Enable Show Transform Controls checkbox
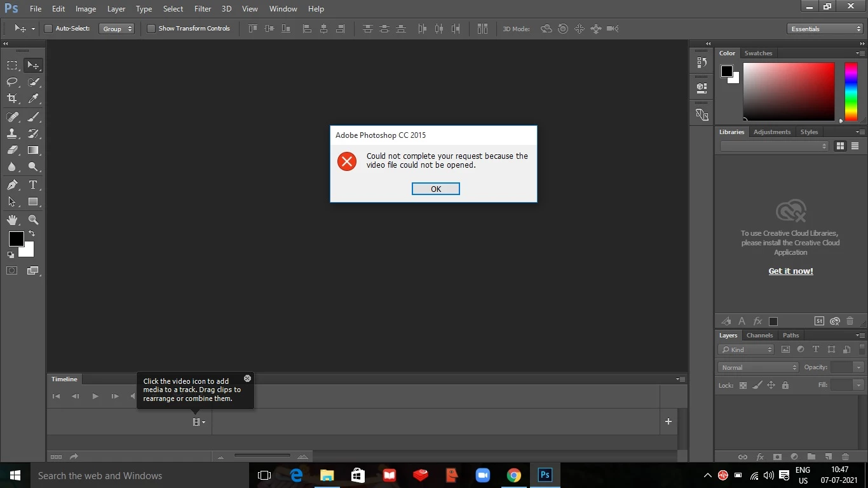 (x=151, y=29)
